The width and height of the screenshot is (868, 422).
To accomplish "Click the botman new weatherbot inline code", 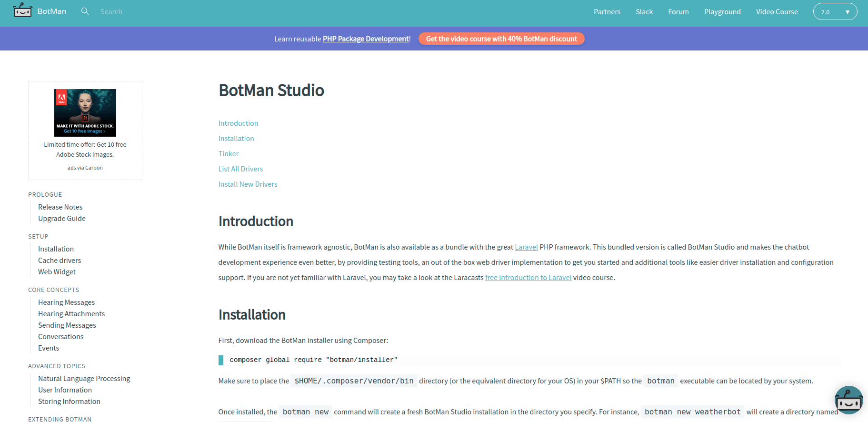I will [692, 412].
